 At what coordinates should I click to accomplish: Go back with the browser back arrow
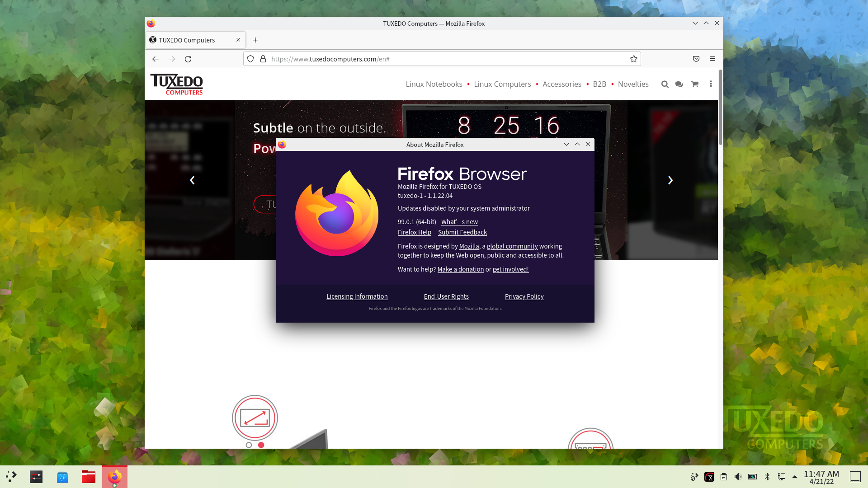[x=155, y=59]
